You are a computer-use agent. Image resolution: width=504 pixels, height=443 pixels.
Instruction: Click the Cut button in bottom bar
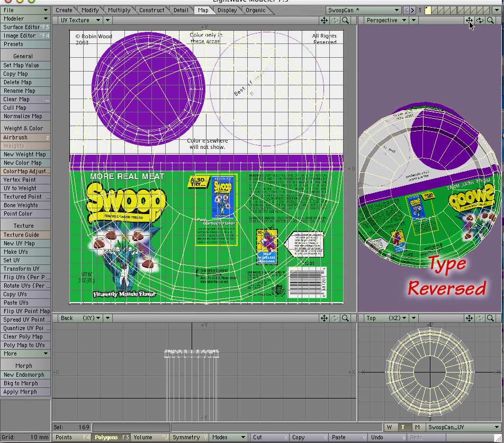pos(269,437)
